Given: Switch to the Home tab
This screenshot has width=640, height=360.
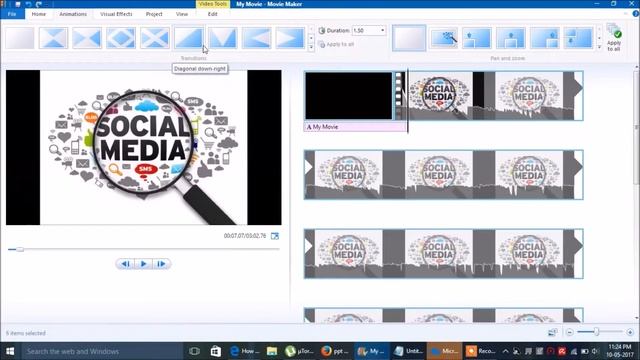Looking at the screenshot, I should click(39, 14).
